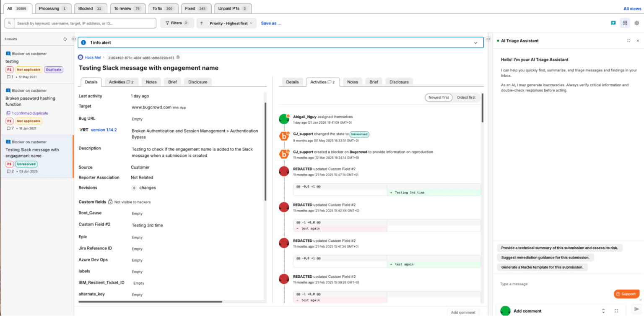Open the Filters button

click(x=177, y=23)
